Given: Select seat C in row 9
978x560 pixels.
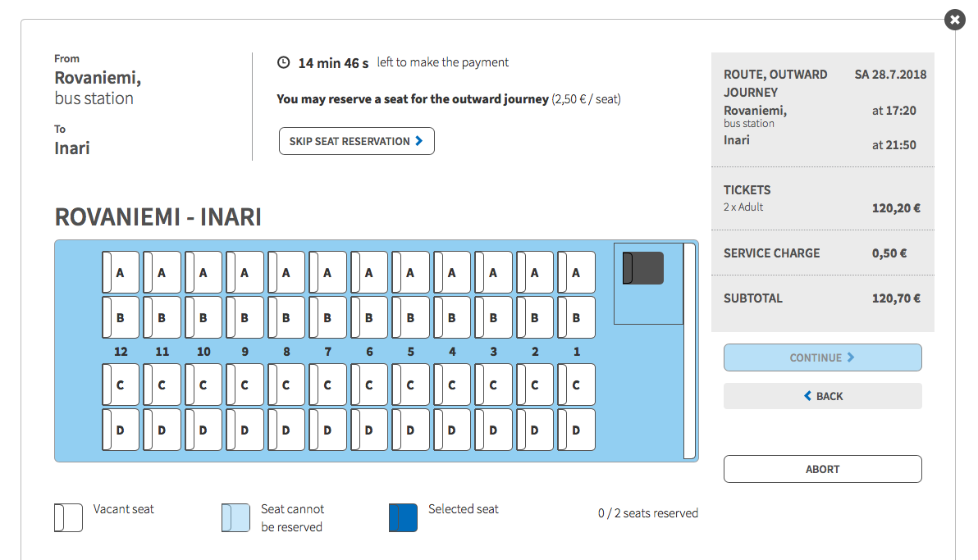Looking at the screenshot, I should pos(244,385).
